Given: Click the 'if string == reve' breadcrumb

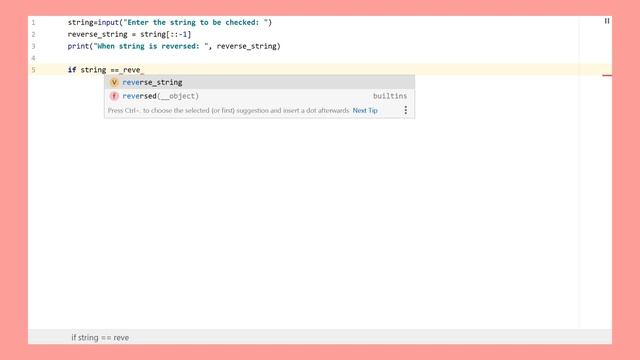Looking at the screenshot, I should (x=100, y=338).
